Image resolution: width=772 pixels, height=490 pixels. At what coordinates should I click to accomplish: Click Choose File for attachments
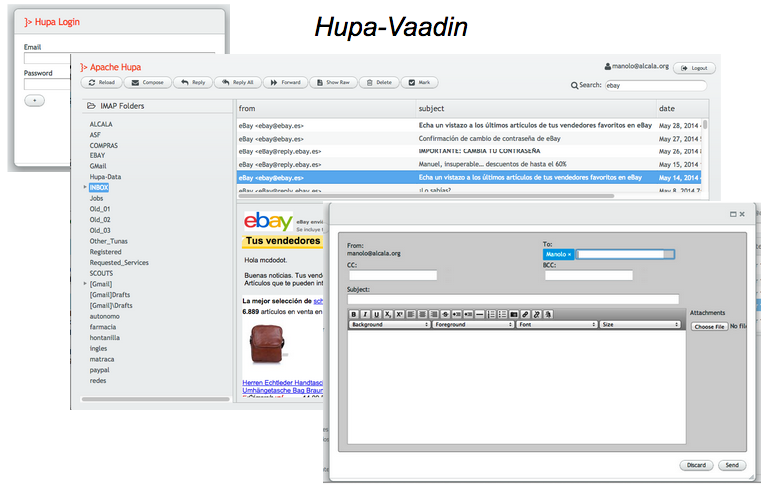tap(709, 327)
